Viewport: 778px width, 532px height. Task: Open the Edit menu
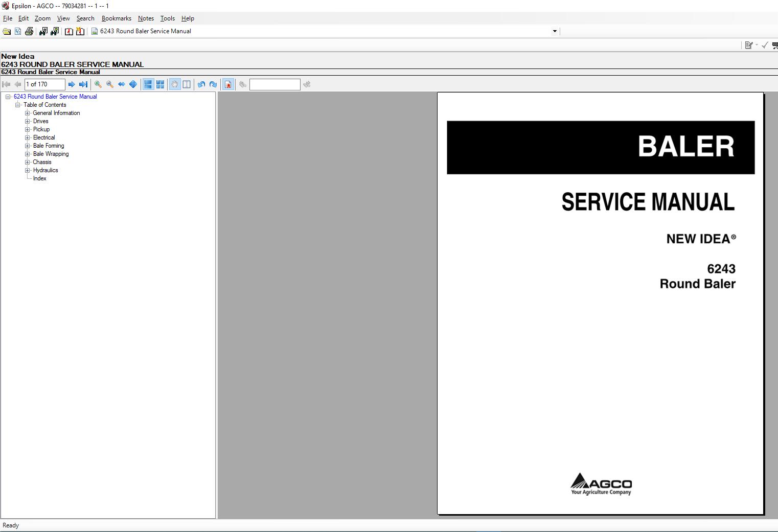(x=24, y=18)
